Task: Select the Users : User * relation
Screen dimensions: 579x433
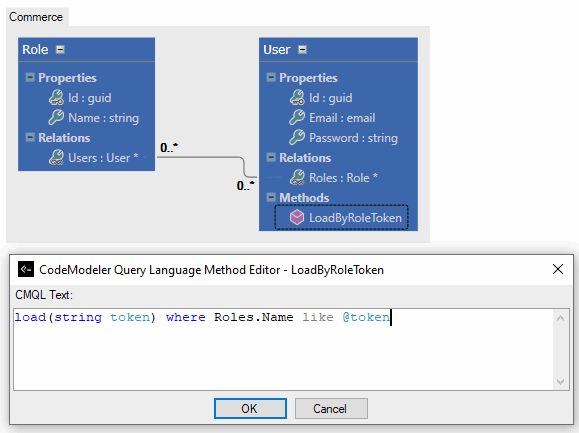Action: 103,158
